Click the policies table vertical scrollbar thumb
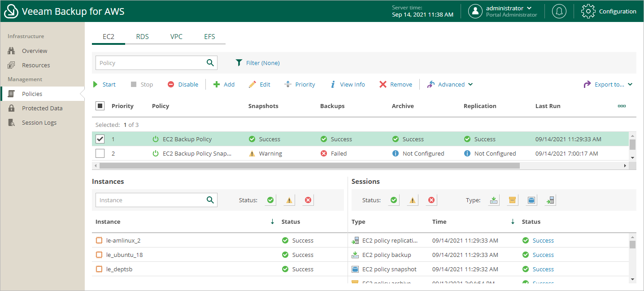Screen dimensions: 644x291 tap(632, 144)
